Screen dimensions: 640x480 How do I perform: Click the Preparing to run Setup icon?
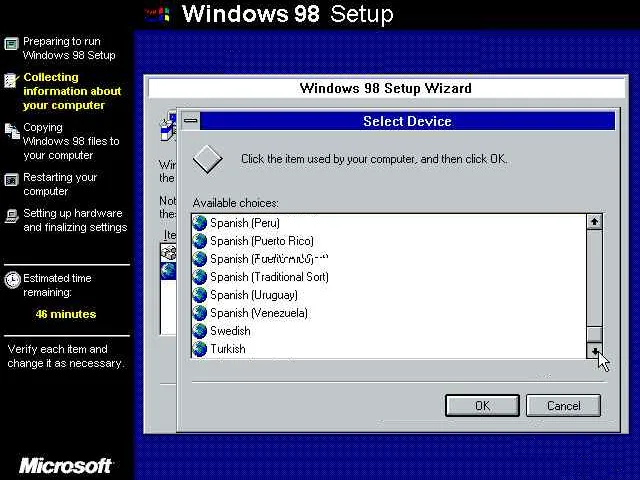[11, 43]
